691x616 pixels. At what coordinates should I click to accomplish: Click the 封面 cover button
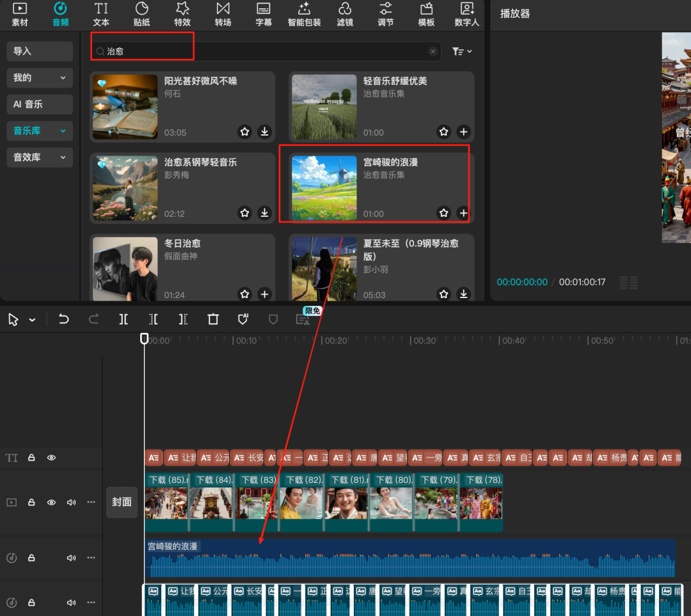pos(122,502)
